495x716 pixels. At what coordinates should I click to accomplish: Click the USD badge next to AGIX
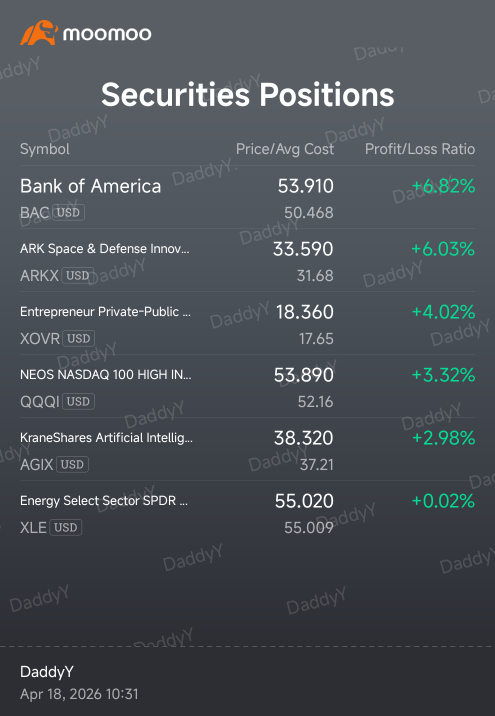pos(72,464)
